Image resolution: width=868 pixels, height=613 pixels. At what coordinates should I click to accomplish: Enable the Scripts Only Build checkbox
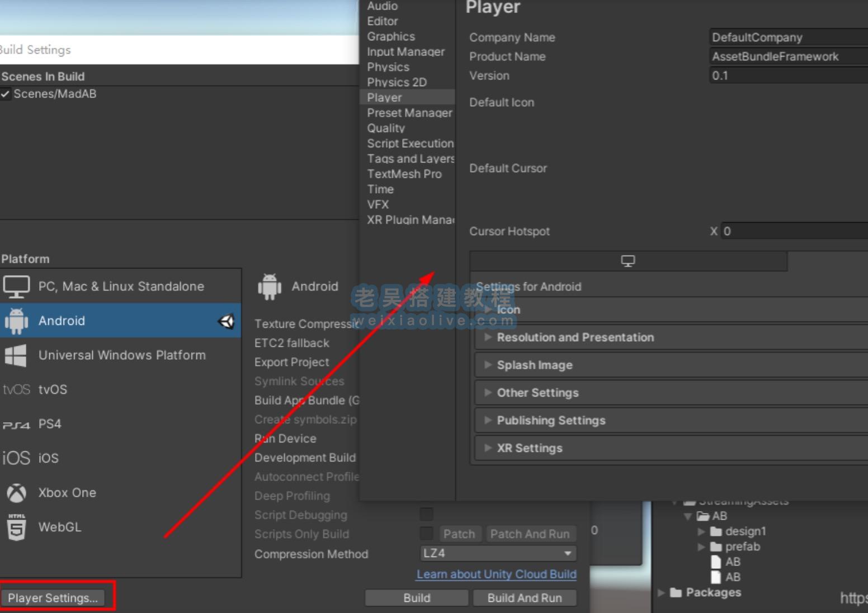(x=426, y=534)
